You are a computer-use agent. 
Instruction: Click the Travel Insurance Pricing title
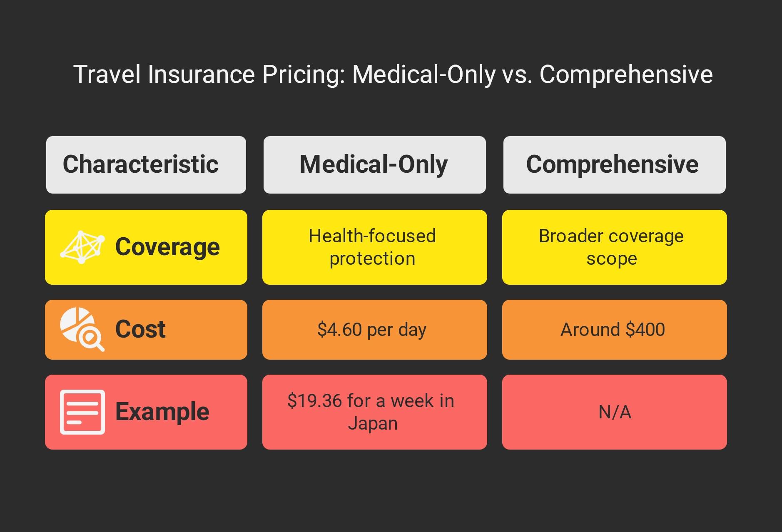pos(393,75)
